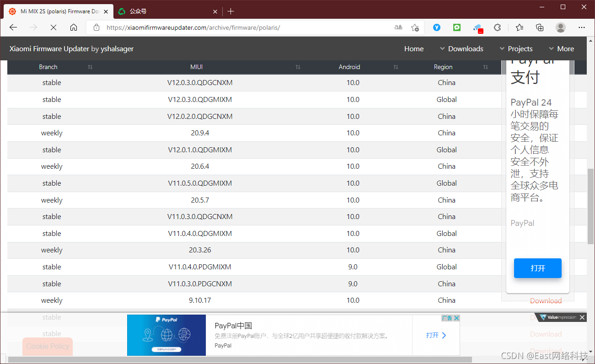This screenshot has height=364, width=595.
Task: Stop loading the page
Action: (54, 27)
